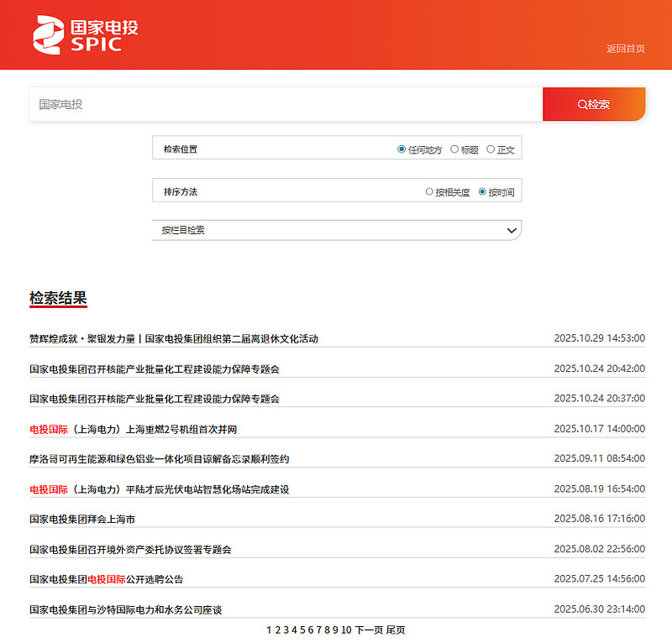Screen dimensions: 672x643
Task: Click the date 2025.08.02 22:56:00
Action: pyautogui.click(x=600, y=549)
